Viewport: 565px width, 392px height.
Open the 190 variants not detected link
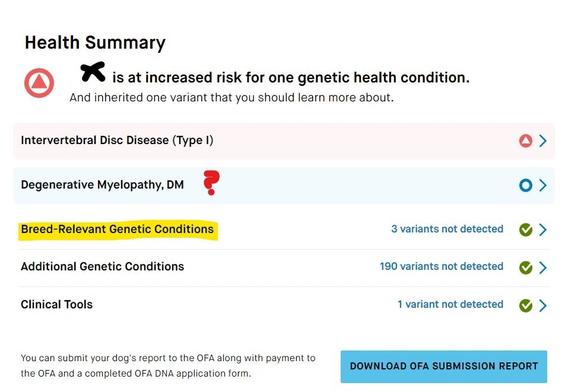441,267
